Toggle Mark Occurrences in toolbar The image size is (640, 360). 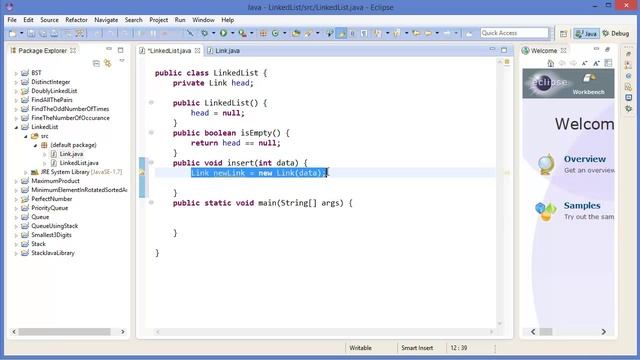pyautogui.click(x=341, y=33)
